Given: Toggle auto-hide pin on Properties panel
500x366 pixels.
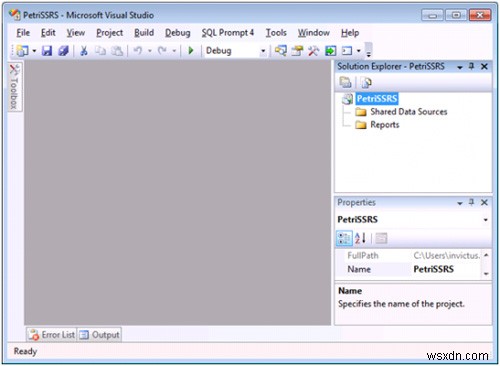Looking at the screenshot, I should coord(471,202).
